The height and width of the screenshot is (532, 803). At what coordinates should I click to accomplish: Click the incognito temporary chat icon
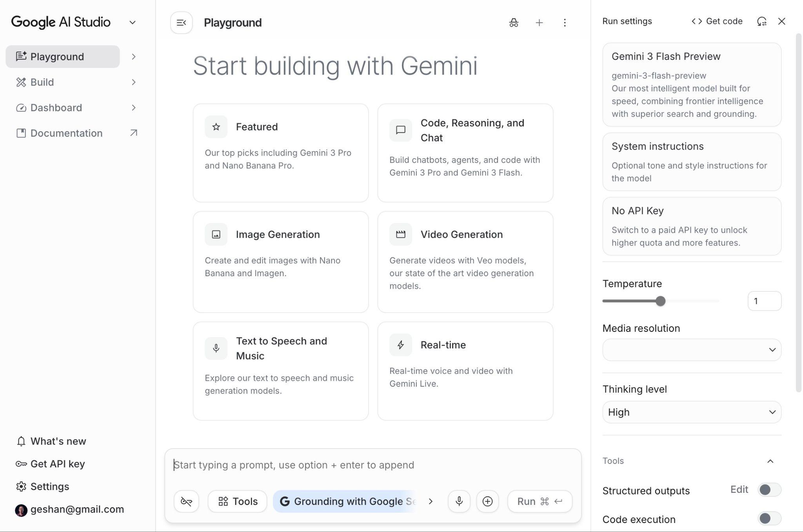[x=514, y=23]
